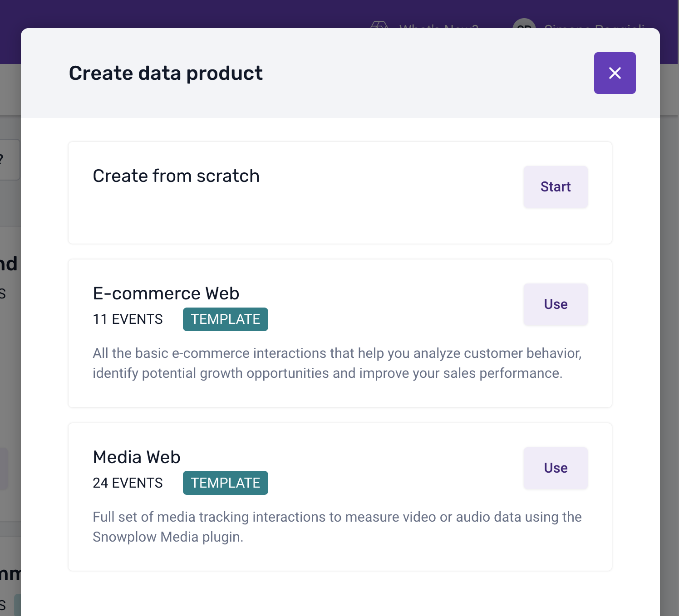Image resolution: width=679 pixels, height=616 pixels.
Task: Use the E-commerce Web template
Action: point(556,304)
